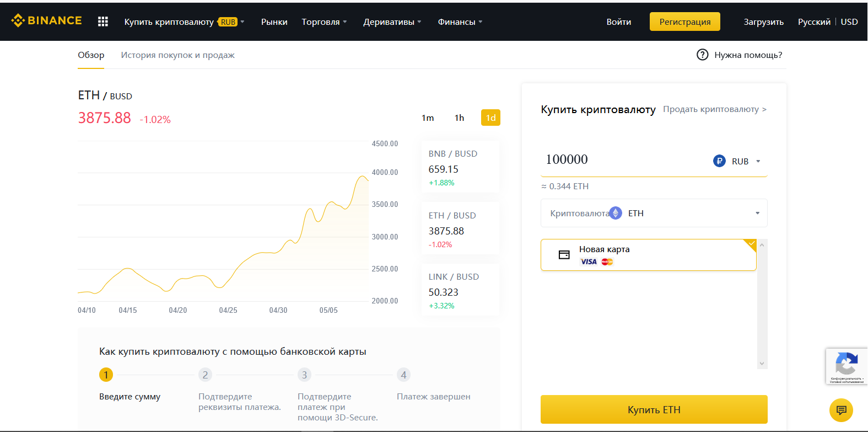Open the Криптовалюта ETH selector
868x432 pixels.
[x=654, y=213]
